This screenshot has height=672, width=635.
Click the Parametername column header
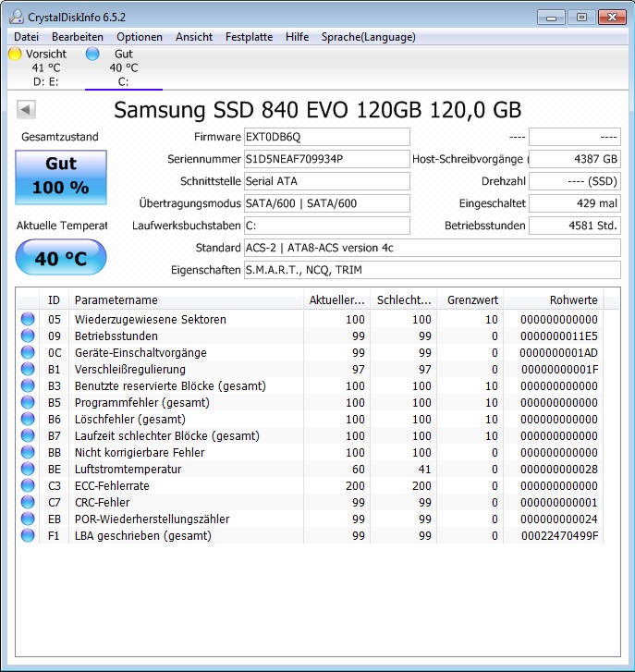click(186, 300)
